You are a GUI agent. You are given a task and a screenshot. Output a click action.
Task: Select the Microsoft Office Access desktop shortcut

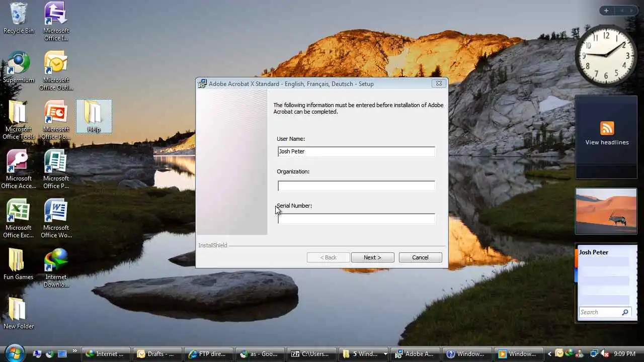point(19,169)
